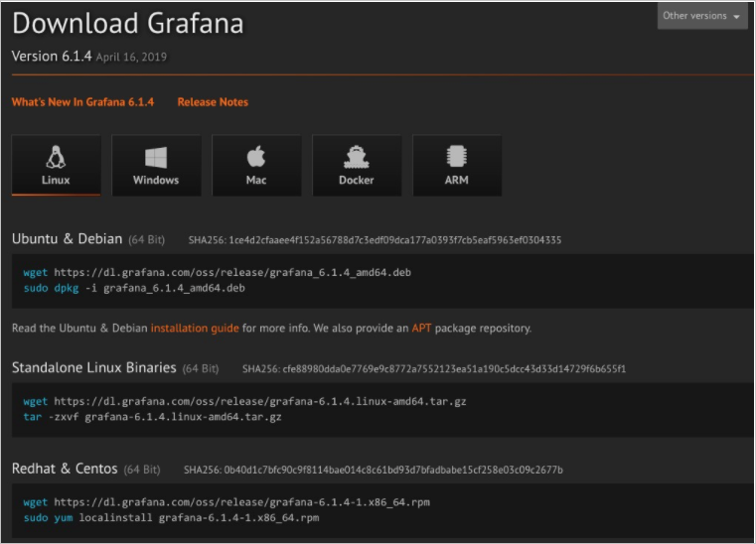Click the April 16, 2019 date
This screenshot has height=544, width=756.
[x=131, y=57]
